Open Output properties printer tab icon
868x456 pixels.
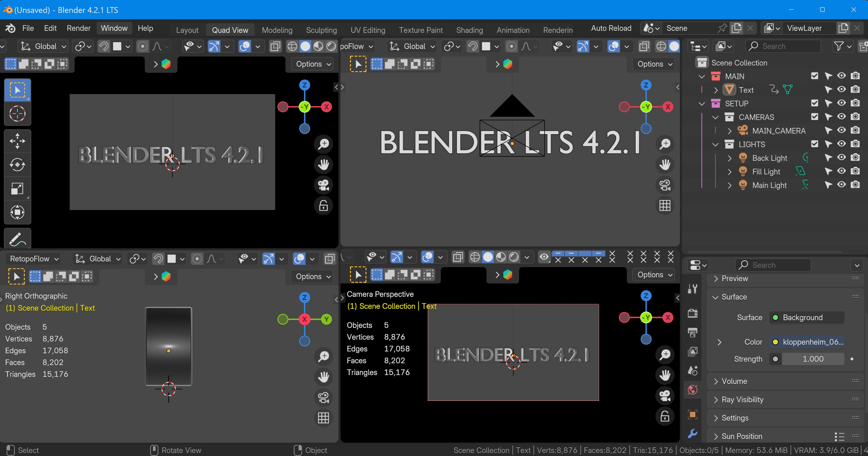pyautogui.click(x=693, y=332)
